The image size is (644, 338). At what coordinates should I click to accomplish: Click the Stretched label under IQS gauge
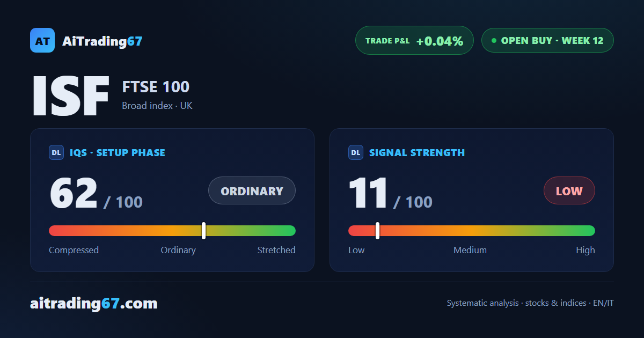click(276, 250)
